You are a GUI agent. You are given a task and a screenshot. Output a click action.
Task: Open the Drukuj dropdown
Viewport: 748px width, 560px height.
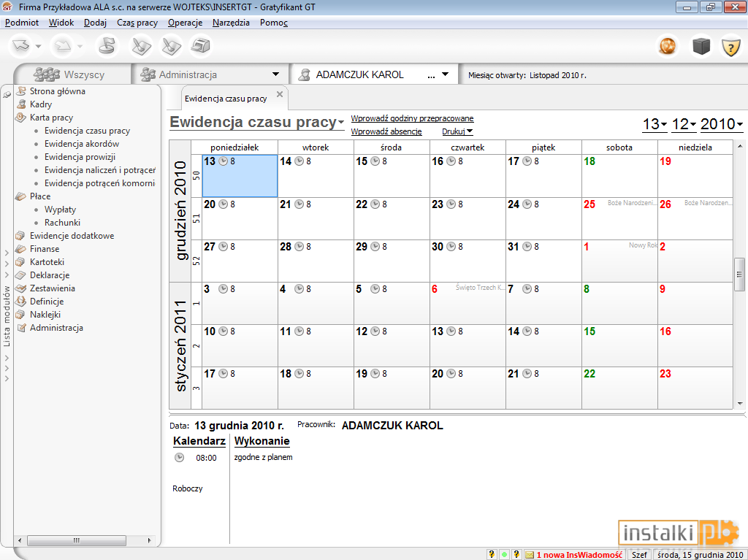click(457, 131)
